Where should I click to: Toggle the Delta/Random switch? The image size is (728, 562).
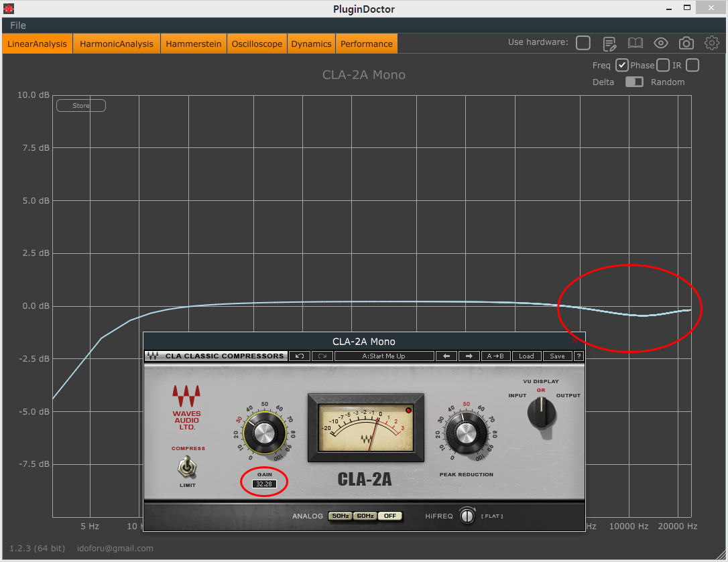point(634,82)
